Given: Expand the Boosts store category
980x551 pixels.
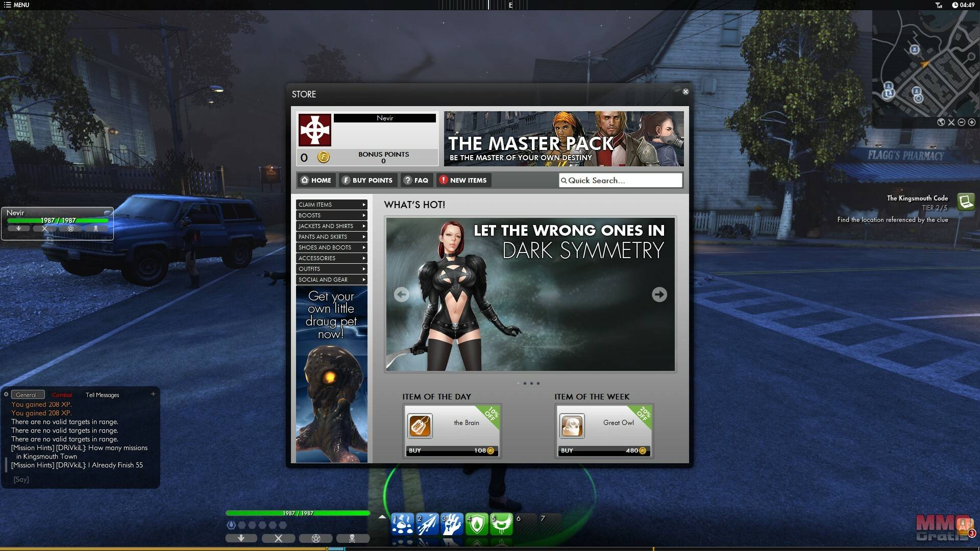Looking at the screenshot, I should tap(331, 215).
